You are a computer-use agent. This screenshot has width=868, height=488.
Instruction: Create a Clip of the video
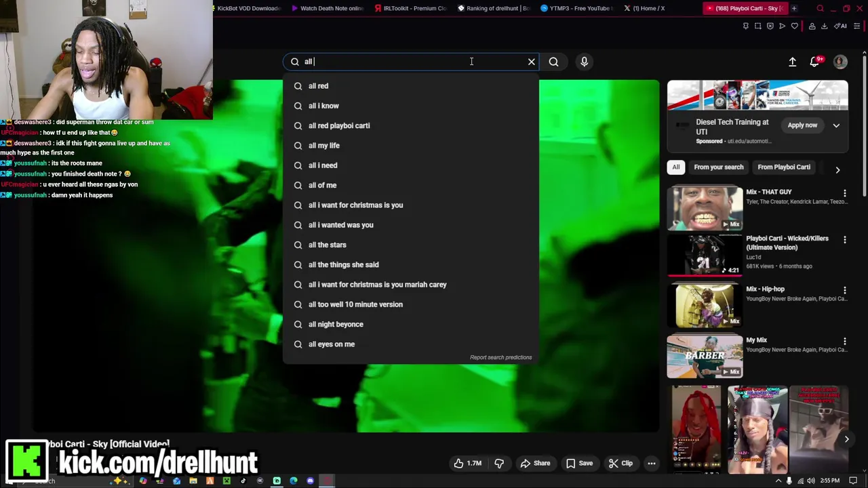click(620, 463)
